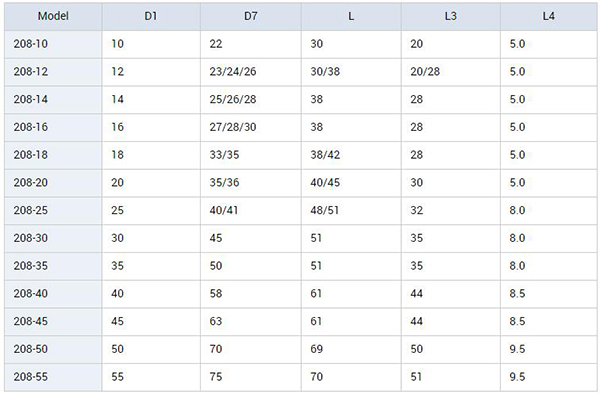Select the 208-12 model cell
Screen dimensions: 600x394
(x=53, y=72)
